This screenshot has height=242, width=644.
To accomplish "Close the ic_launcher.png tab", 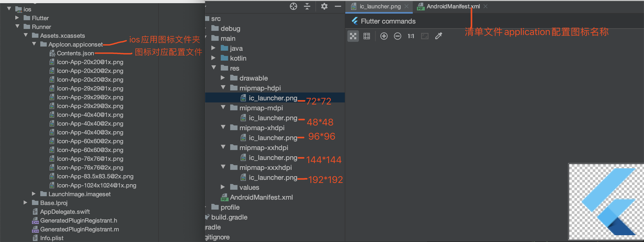I will click(x=406, y=6).
